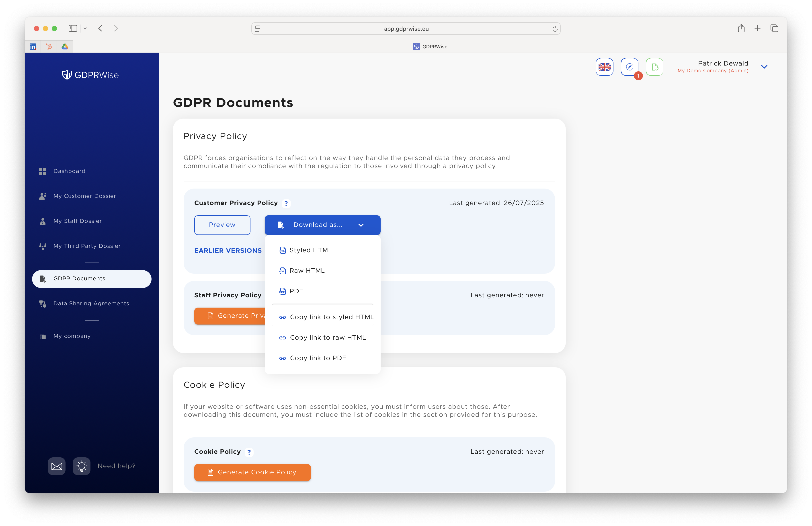Open the UK flag language selector
Image resolution: width=812 pixels, height=526 pixels.
pyautogui.click(x=604, y=67)
